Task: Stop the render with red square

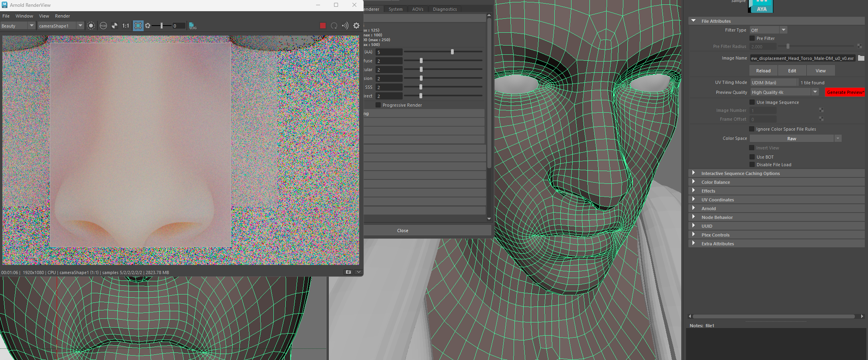Action: pyautogui.click(x=323, y=26)
